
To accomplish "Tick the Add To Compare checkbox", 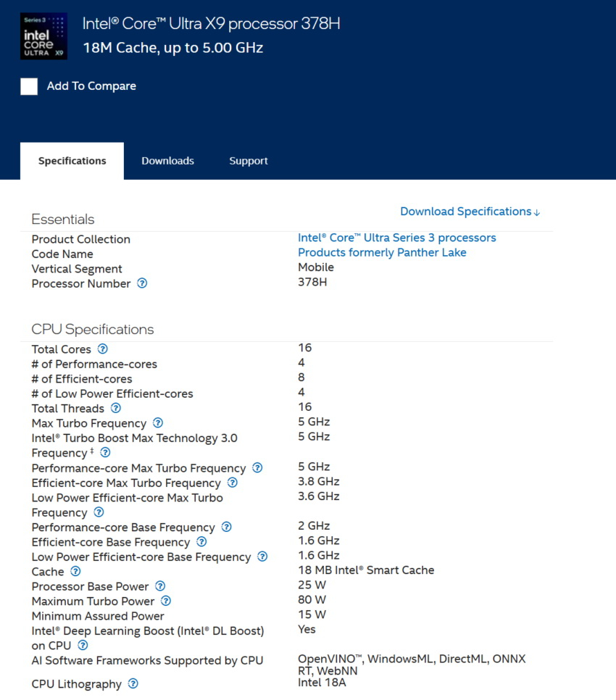I will tap(29, 86).
